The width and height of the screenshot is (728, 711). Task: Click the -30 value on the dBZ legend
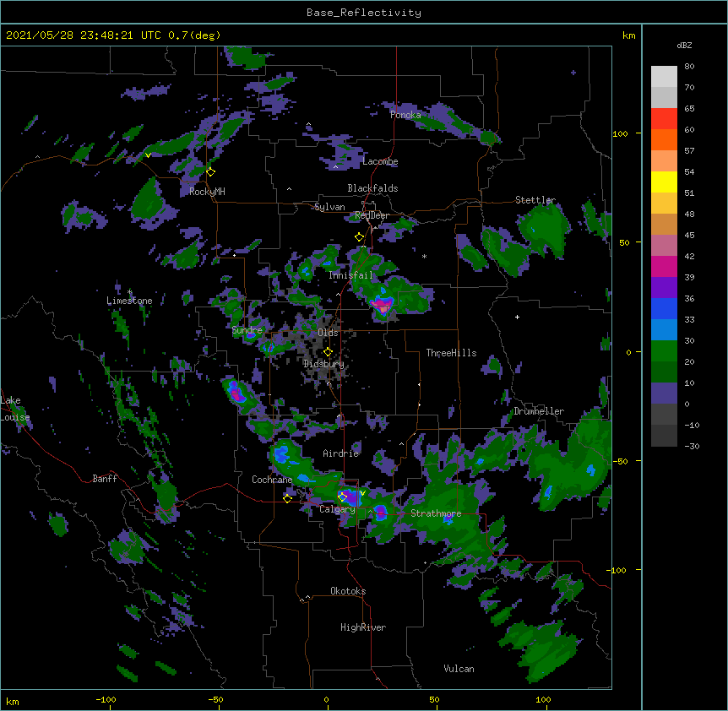(x=692, y=447)
